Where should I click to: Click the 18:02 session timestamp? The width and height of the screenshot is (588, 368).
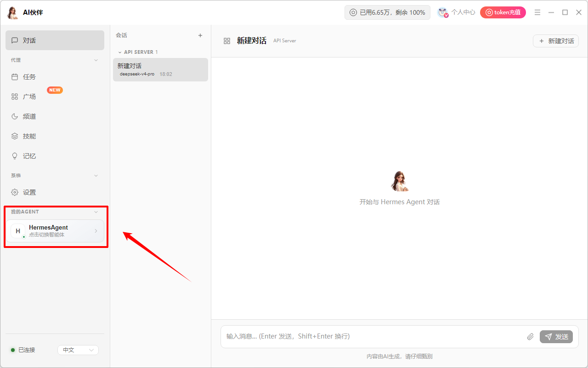point(166,74)
